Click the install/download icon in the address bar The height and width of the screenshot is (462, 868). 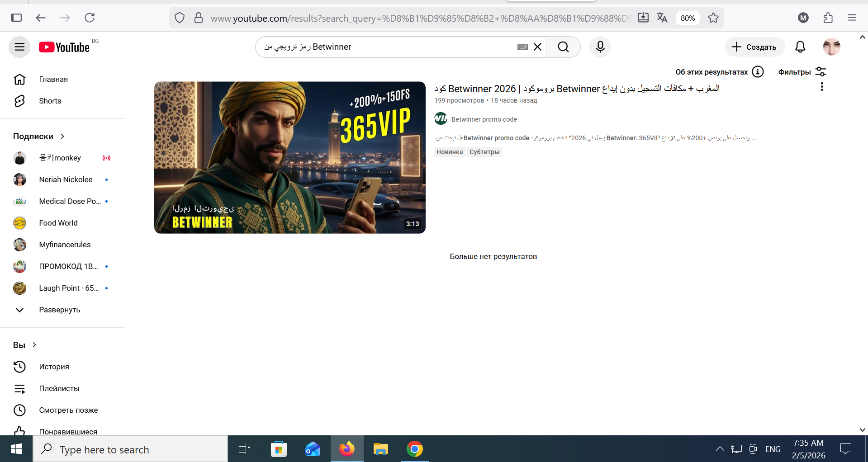click(x=643, y=18)
